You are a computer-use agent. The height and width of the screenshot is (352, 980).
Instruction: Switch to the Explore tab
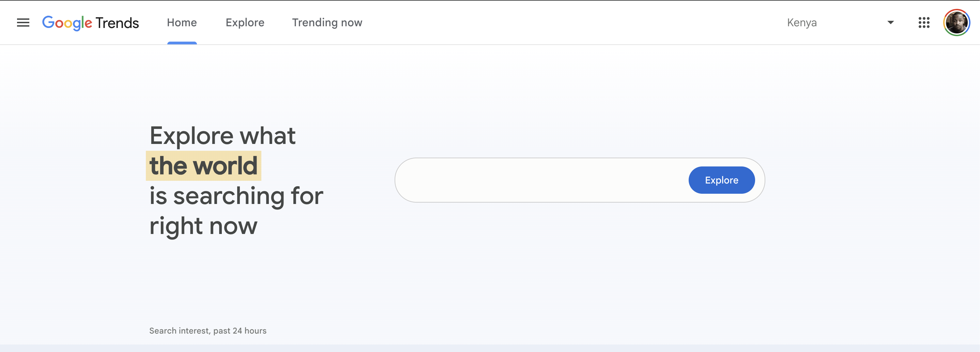pos(245,23)
